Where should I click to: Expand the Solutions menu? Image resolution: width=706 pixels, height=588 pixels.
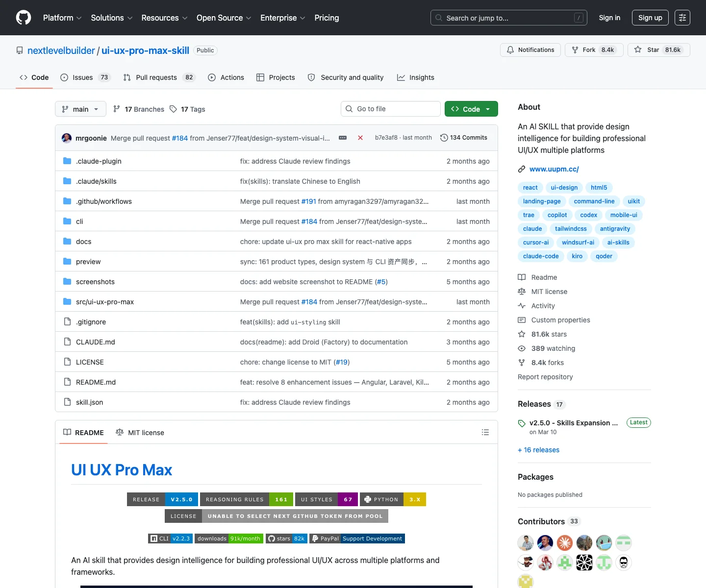pos(112,18)
